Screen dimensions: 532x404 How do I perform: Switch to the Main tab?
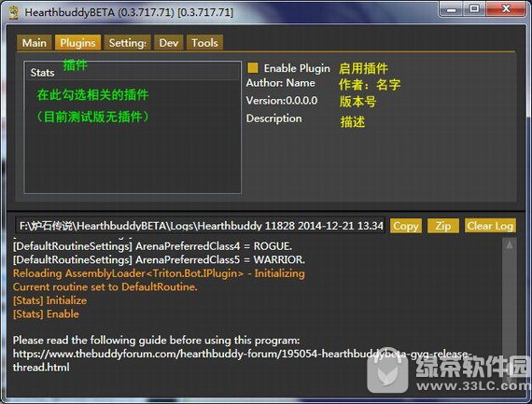pos(35,43)
